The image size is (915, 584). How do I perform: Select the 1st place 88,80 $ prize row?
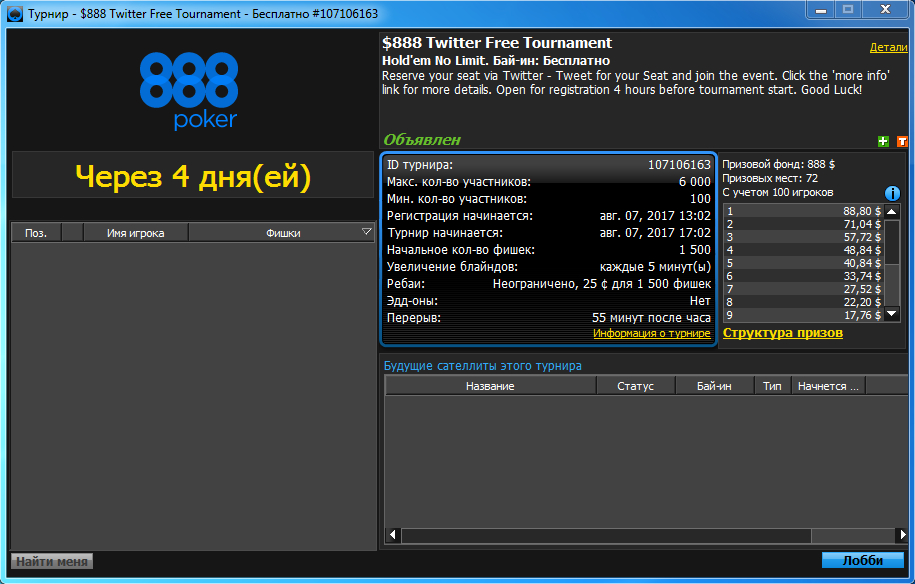tap(804, 211)
